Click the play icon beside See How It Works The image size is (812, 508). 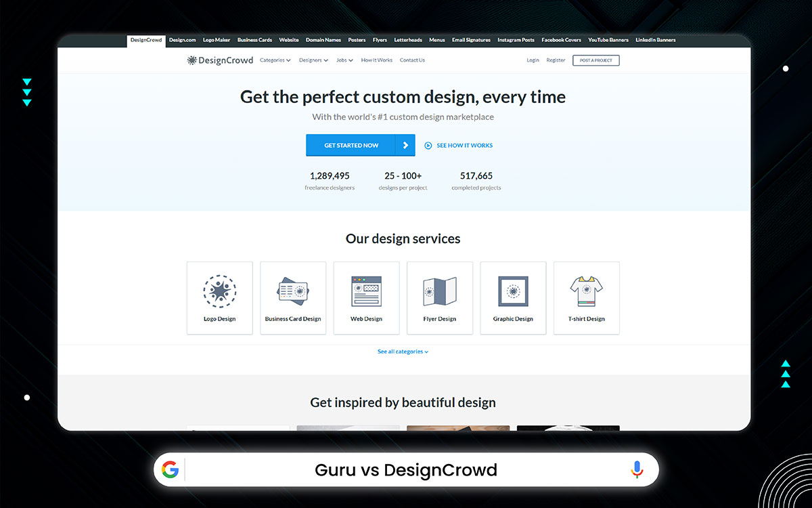[x=428, y=146]
